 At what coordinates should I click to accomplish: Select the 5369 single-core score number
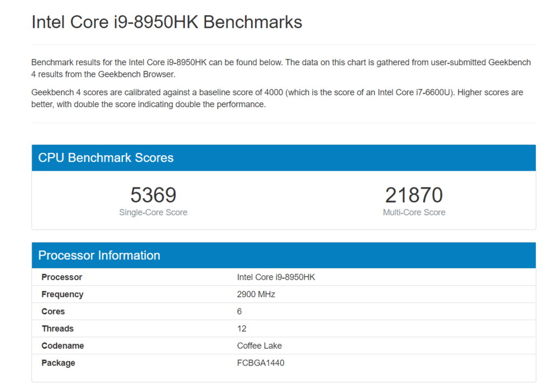click(153, 195)
